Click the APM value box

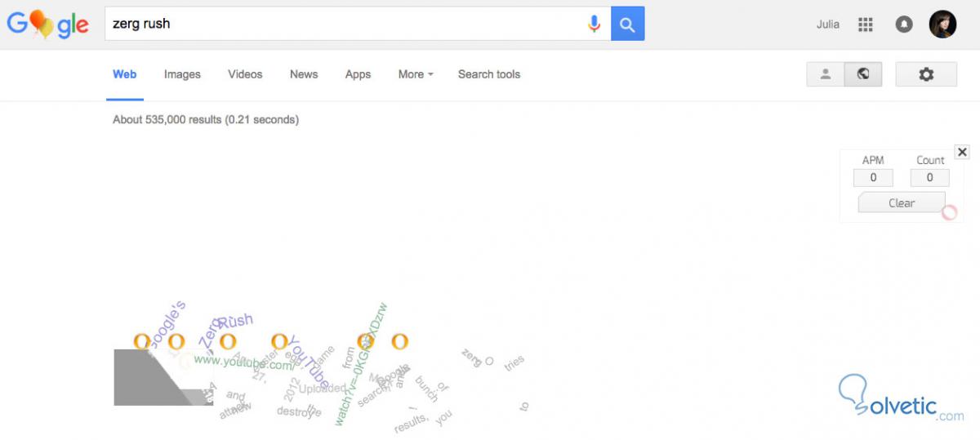pyautogui.click(x=873, y=177)
